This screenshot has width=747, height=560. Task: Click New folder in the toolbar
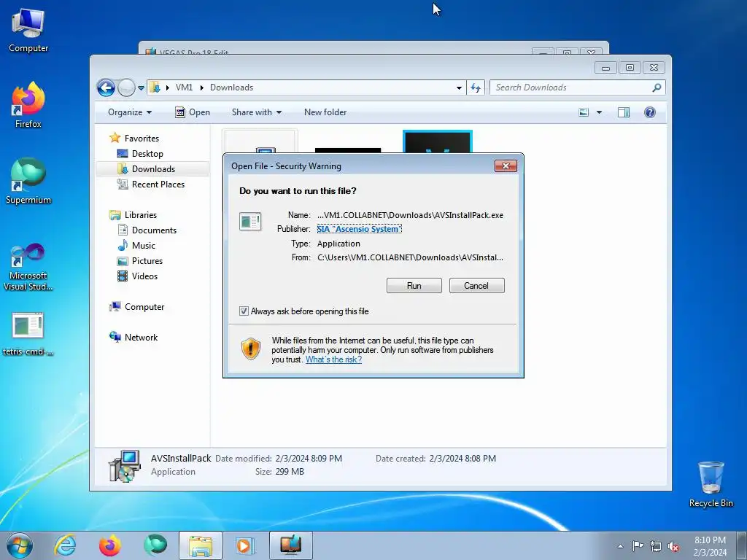(x=325, y=112)
